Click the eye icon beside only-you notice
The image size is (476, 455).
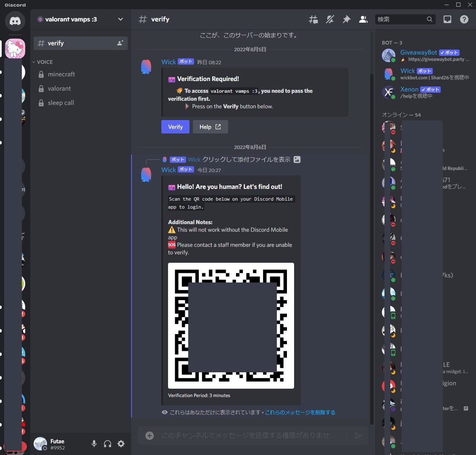pos(165,413)
